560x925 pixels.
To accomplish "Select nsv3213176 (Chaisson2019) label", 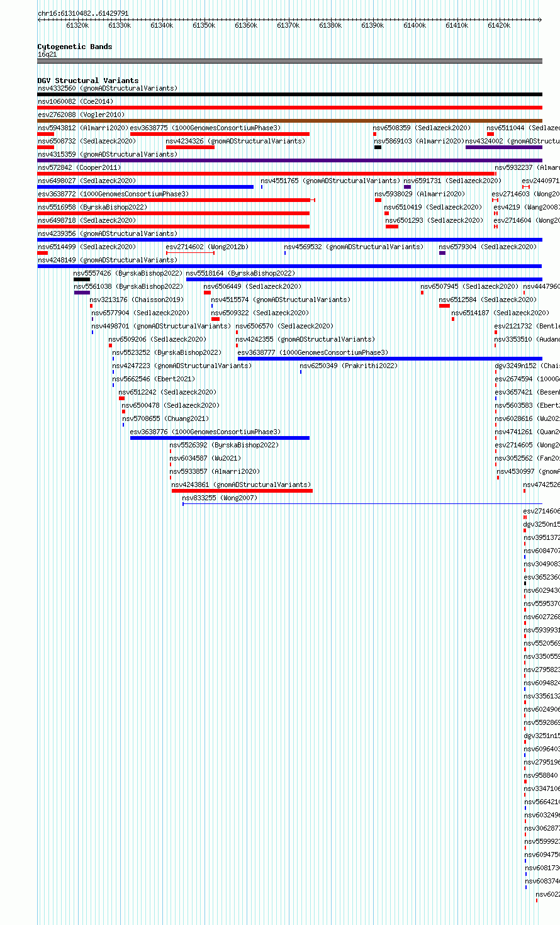I will pos(137,300).
